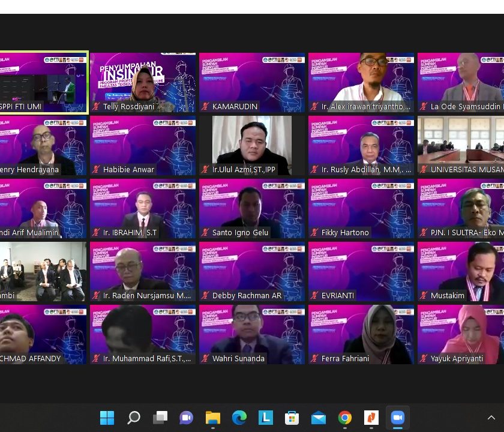This screenshot has width=504, height=432.
Task: Launch the purple Chat app in taskbar
Action: [186, 418]
